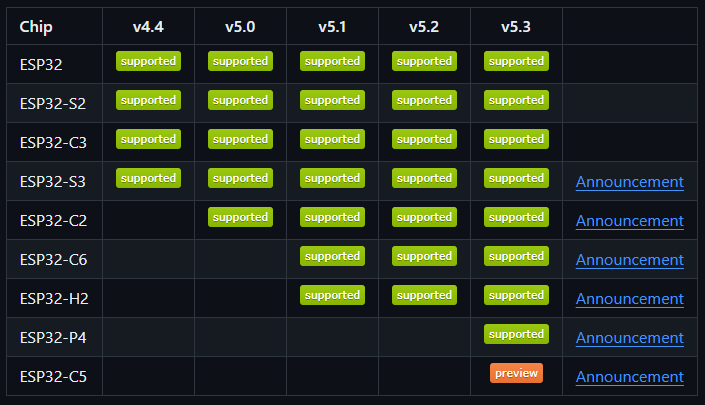Click the ESP32-S2 v5.0 supported badge

tap(240, 100)
